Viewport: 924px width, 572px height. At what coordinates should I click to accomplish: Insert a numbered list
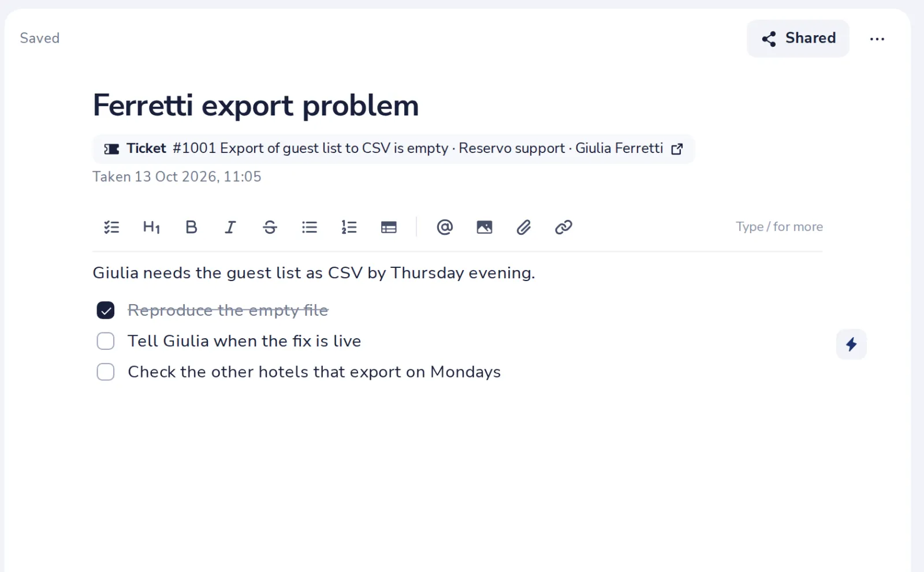click(x=349, y=227)
